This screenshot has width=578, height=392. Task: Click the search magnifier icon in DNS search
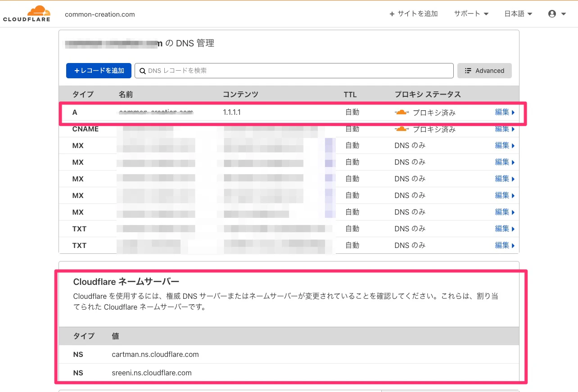click(x=143, y=71)
